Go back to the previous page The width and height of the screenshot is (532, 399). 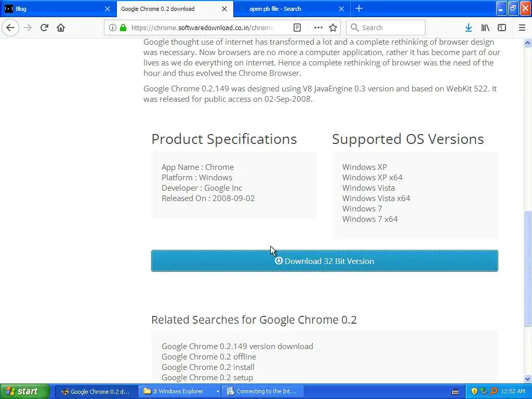click(x=10, y=28)
